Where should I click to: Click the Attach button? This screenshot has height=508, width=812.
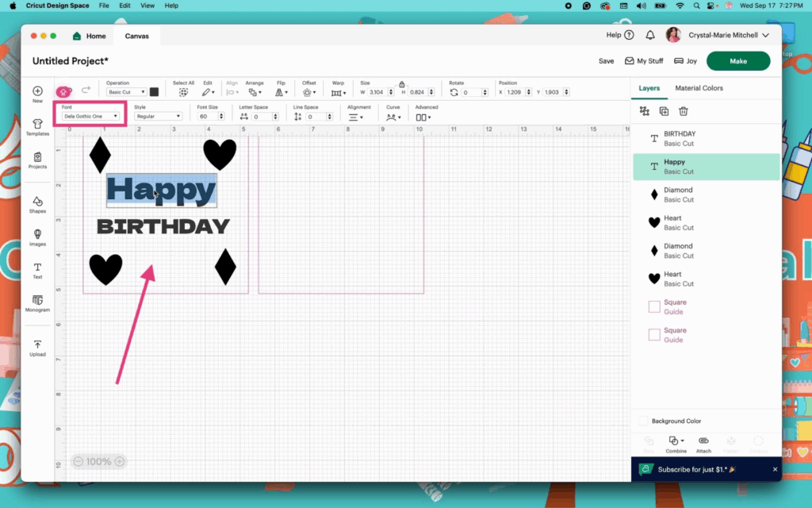point(703,444)
